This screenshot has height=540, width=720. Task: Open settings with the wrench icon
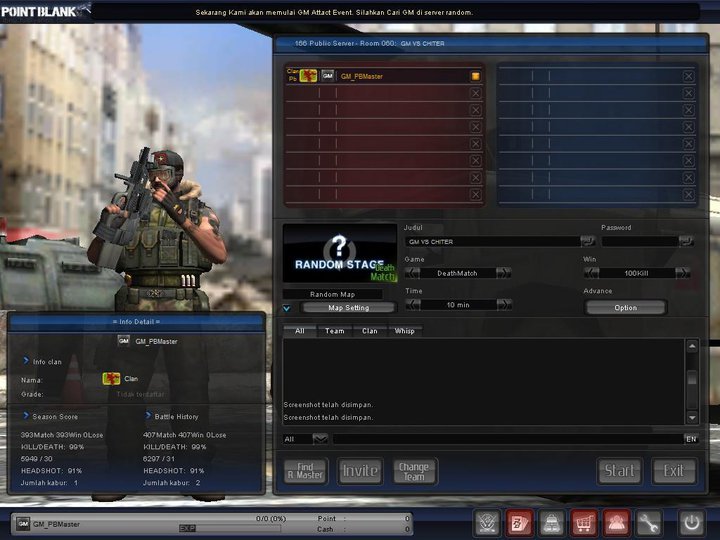[648, 523]
